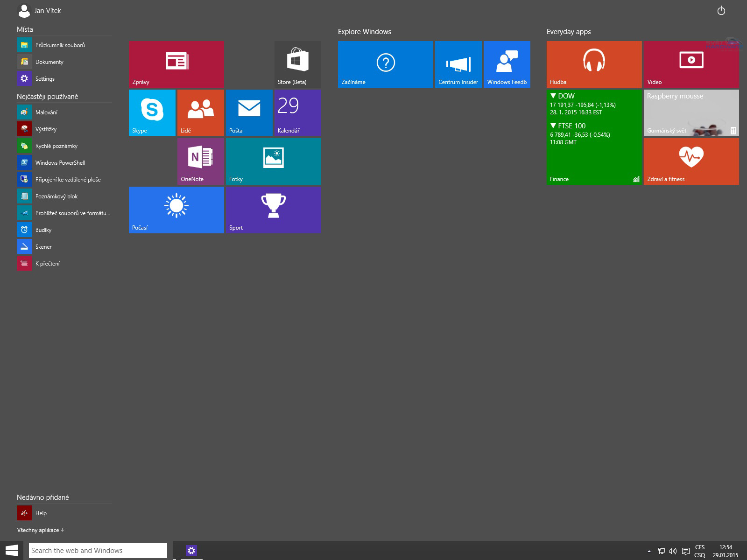747x560 pixels.
Task: Open the Raspberry mousse recipe tile
Action: (691, 112)
